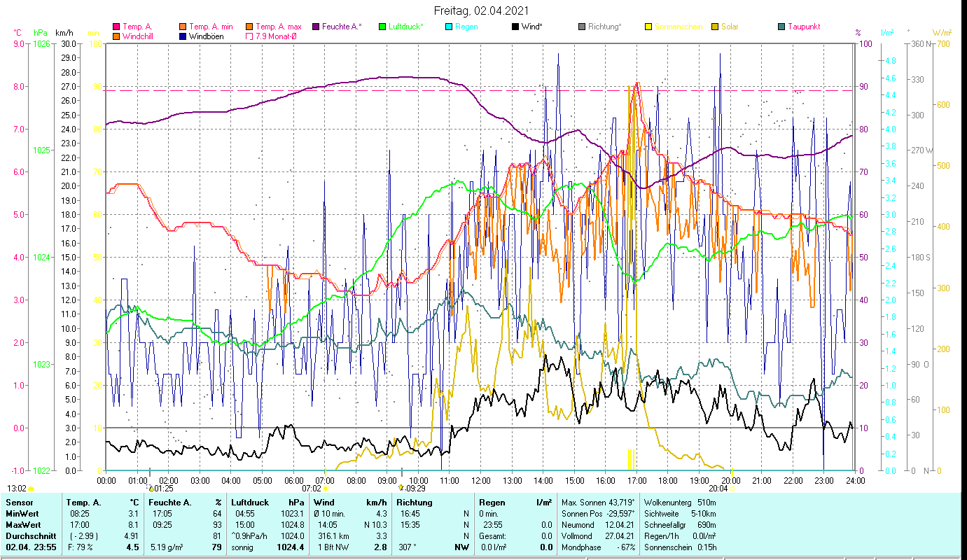Click the Richtung legend label
The height and width of the screenshot is (560, 967).
604,27
